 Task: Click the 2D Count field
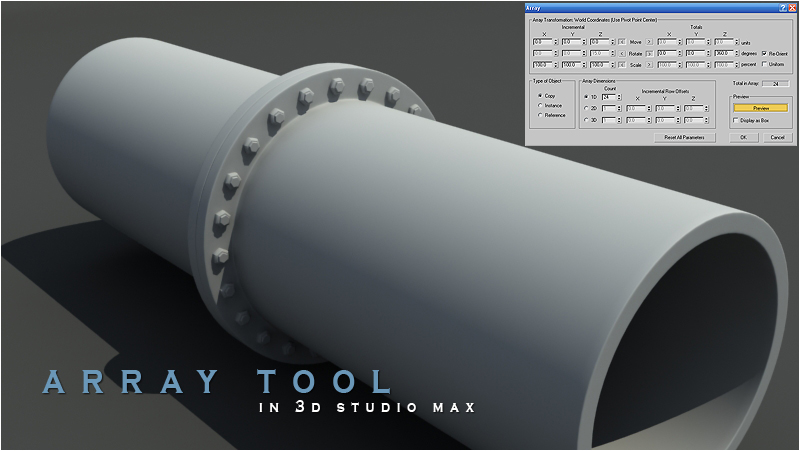[609, 108]
